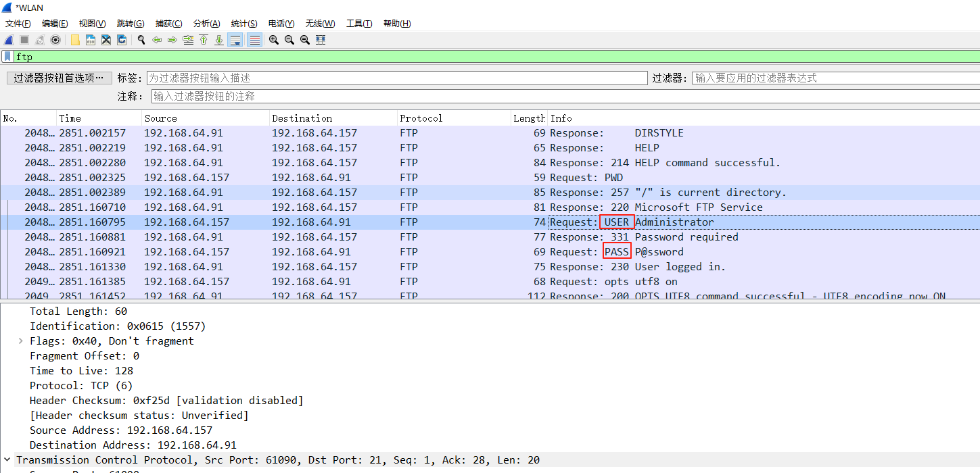The height and width of the screenshot is (473, 980).
Task: Click the 过滤器按钮首选项 button
Action: 60,78
